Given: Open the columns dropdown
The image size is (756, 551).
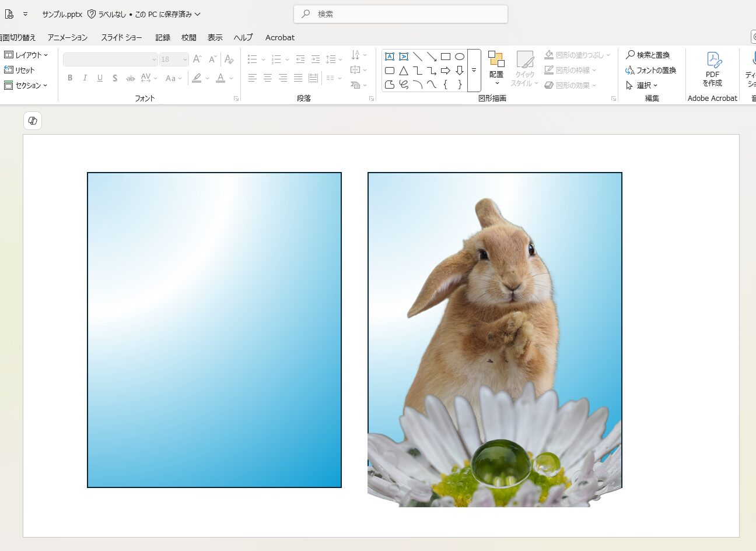Looking at the screenshot, I should (x=334, y=78).
